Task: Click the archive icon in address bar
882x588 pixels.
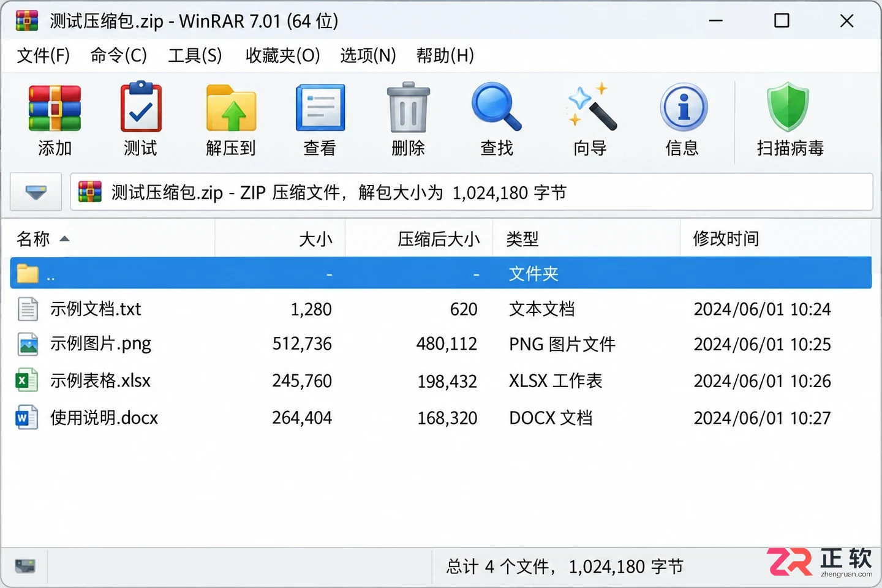Action: (x=90, y=192)
